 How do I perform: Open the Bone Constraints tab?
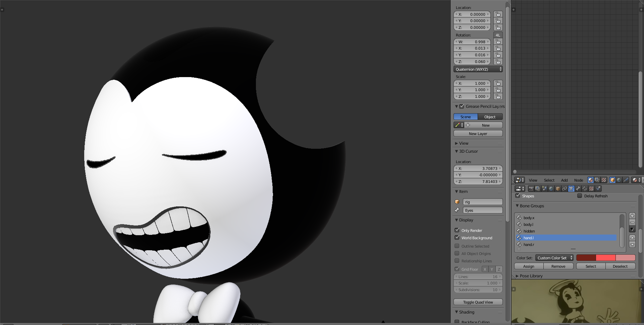[x=585, y=189]
